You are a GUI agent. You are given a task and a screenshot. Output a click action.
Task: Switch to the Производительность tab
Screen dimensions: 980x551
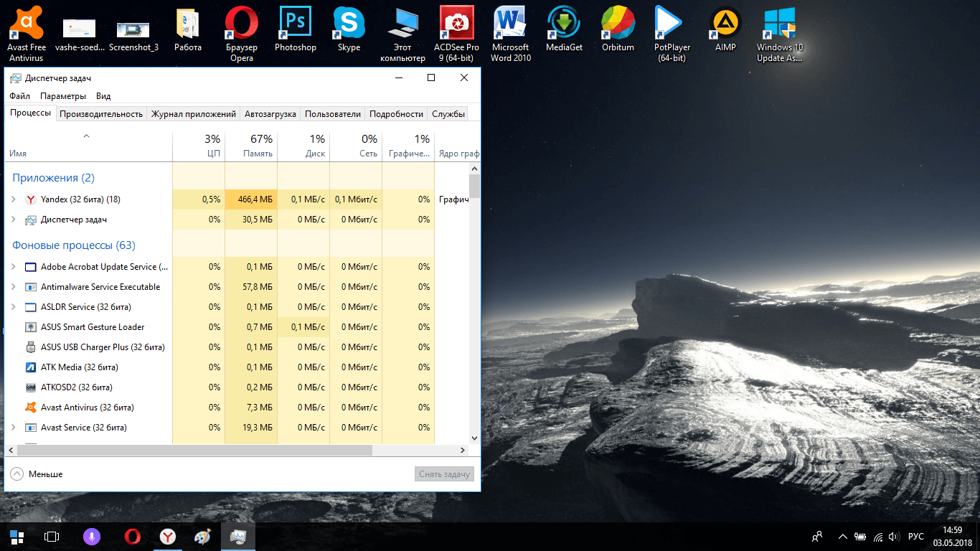(101, 114)
